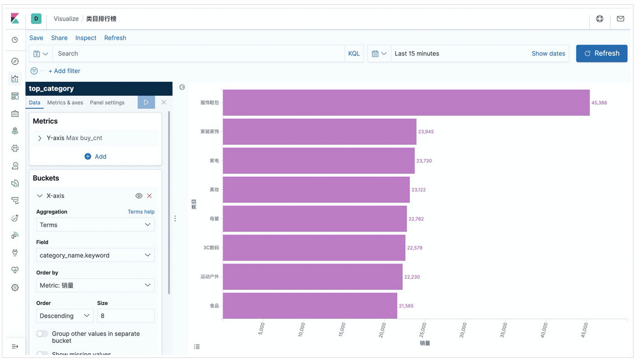Remove the X-axis bucket

point(150,196)
